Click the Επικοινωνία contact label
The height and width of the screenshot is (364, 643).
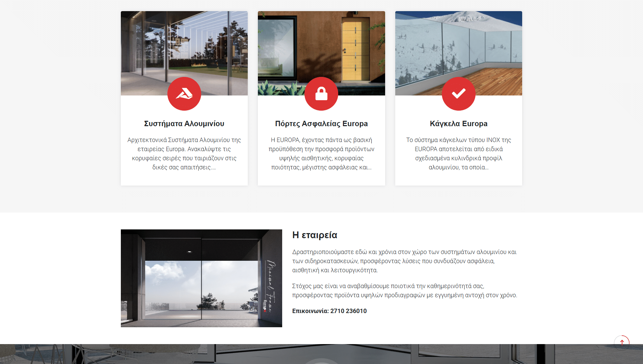coord(310,311)
